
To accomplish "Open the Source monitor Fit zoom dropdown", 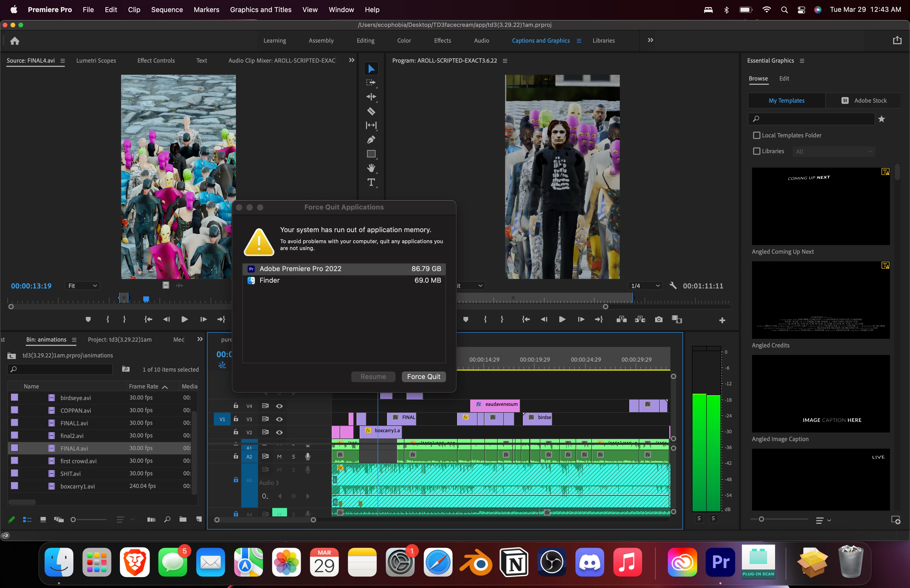I will coord(82,286).
